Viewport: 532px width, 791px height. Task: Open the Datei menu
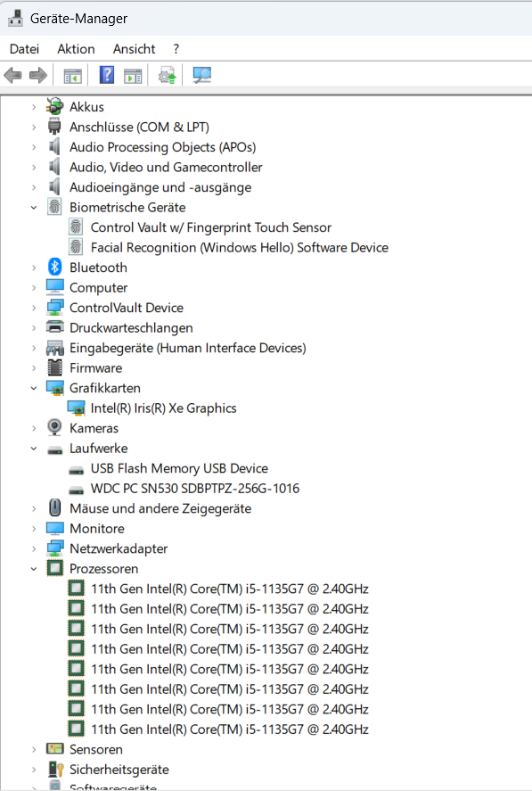click(x=24, y=49)
